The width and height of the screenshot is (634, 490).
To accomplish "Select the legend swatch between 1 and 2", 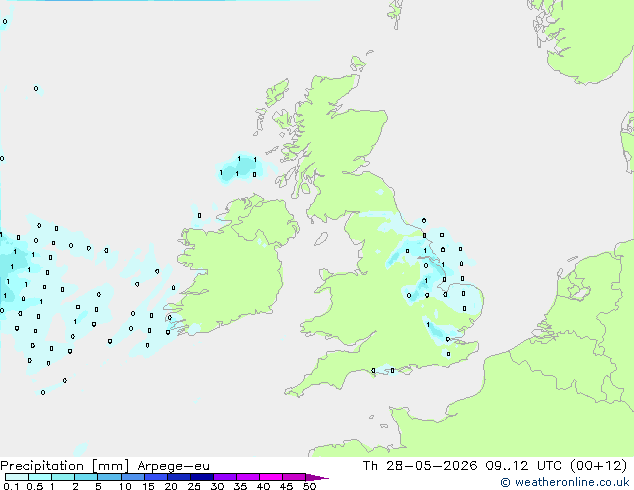I will (x=63, y=477).
